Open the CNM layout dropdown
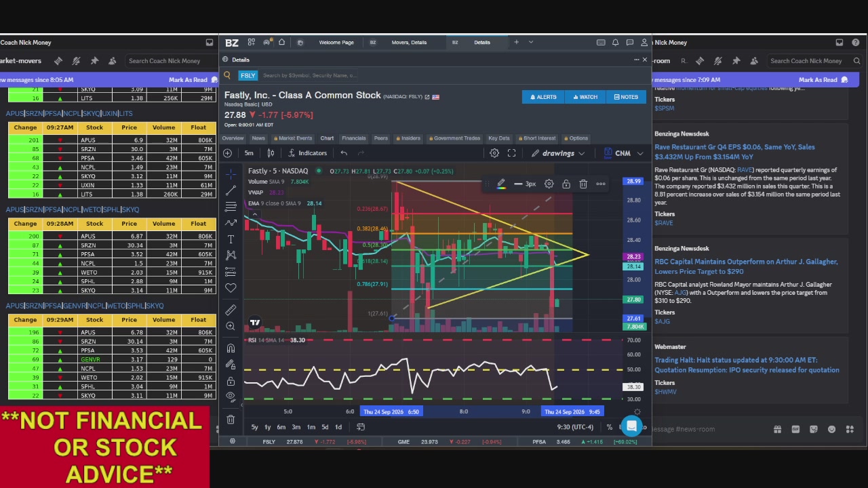Image resolution: width=868 pixels, height=488 pixels. 639,153
